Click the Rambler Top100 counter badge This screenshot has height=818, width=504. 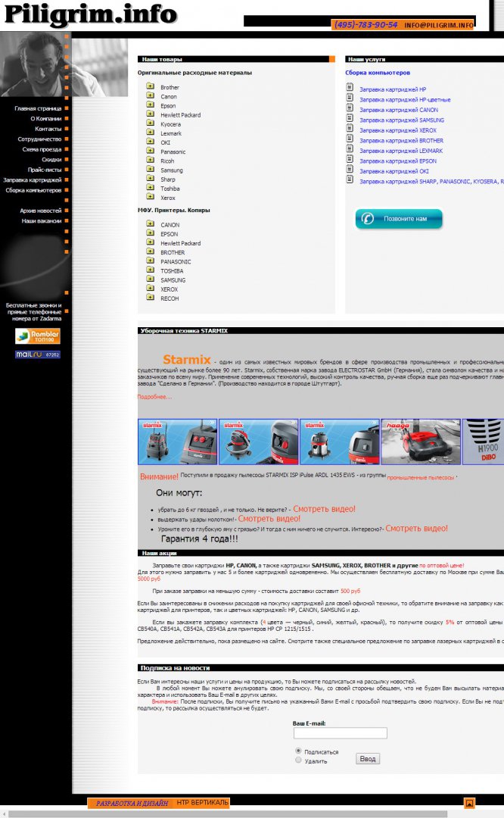38,336
